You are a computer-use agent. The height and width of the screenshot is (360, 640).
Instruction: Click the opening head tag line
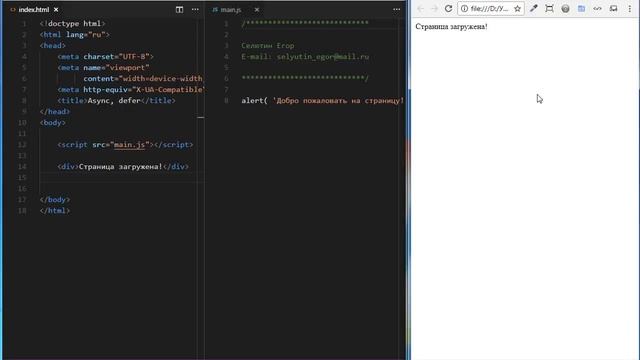(x=53, y=46)
